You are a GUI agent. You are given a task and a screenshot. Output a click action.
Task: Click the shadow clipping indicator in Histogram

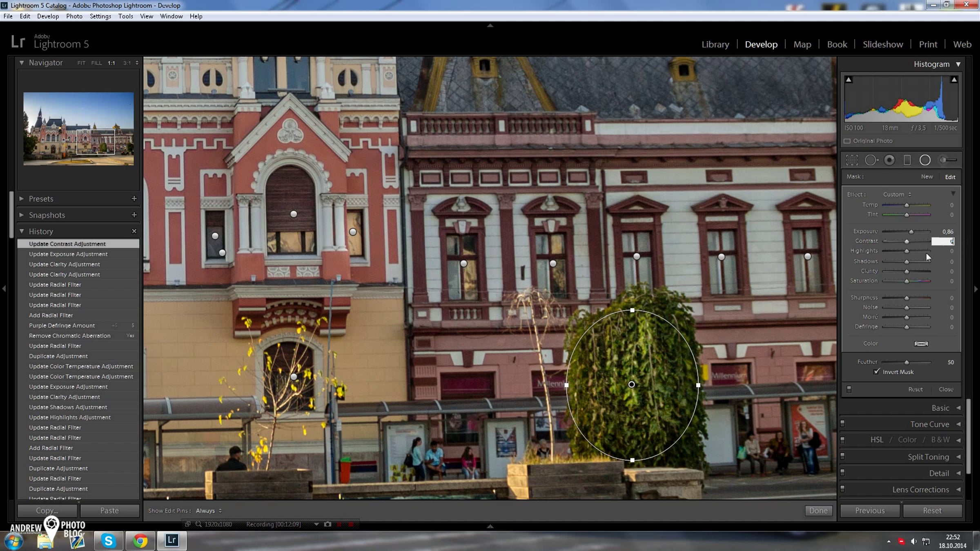(849, 80)
